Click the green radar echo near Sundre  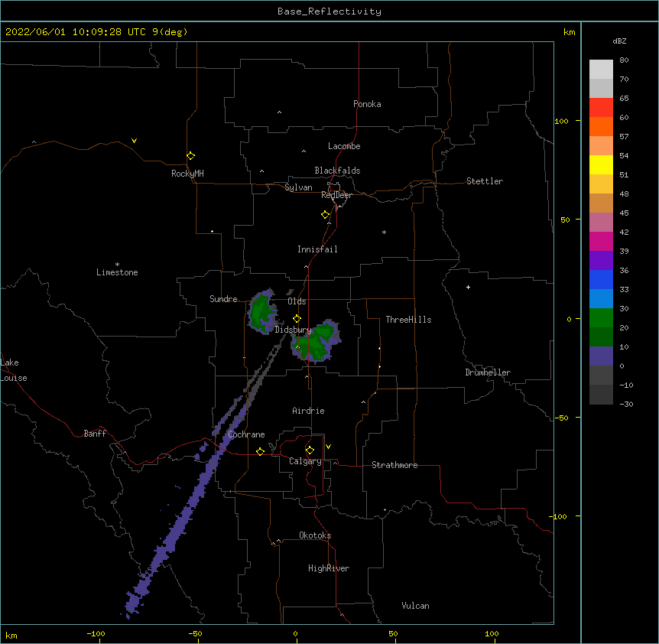(262, 312)
